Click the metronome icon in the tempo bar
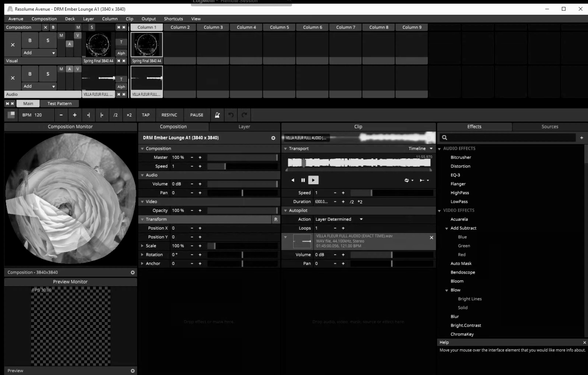Image resolution: width=588 pixels, height=375 pixels. pos(217,115)
